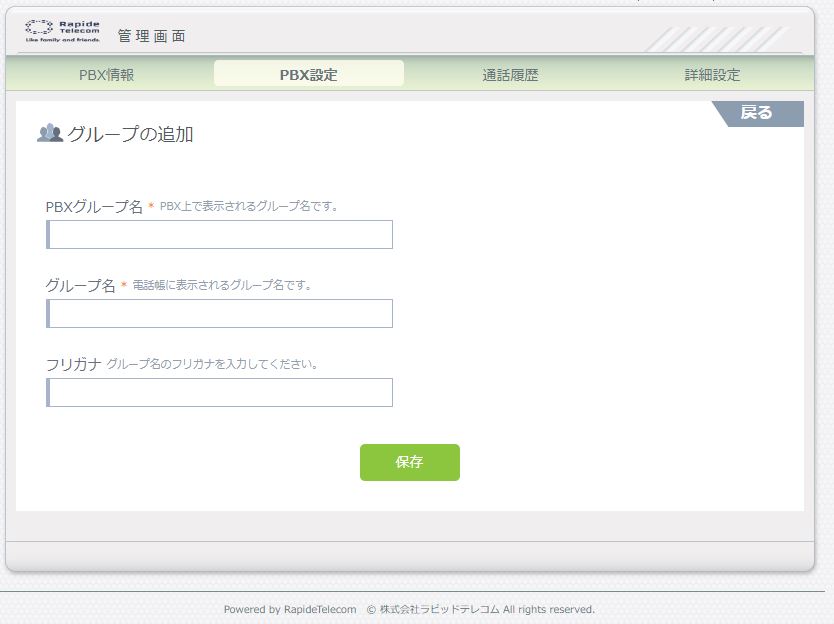Click the 戻る back button
Viewport: 834px width, 624px height.
(757, 113)
